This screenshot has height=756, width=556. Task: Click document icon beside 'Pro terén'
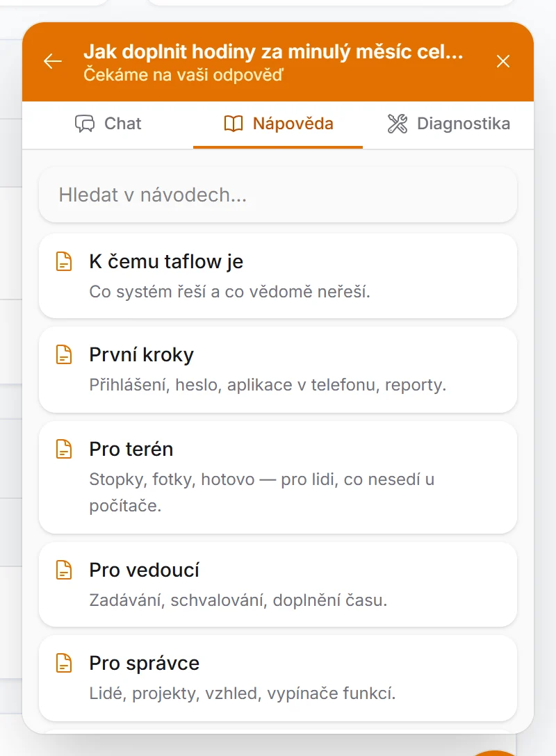64,449
